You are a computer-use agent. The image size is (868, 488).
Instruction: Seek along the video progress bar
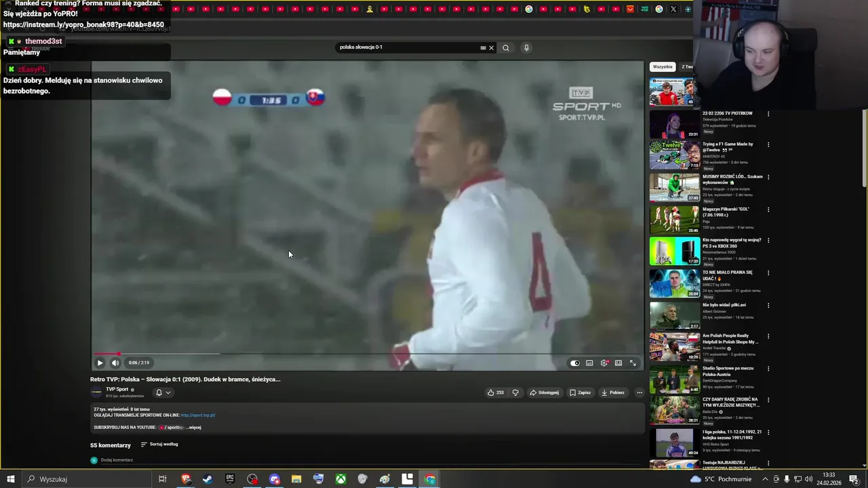pyautogui.click(x=367, y=354)
